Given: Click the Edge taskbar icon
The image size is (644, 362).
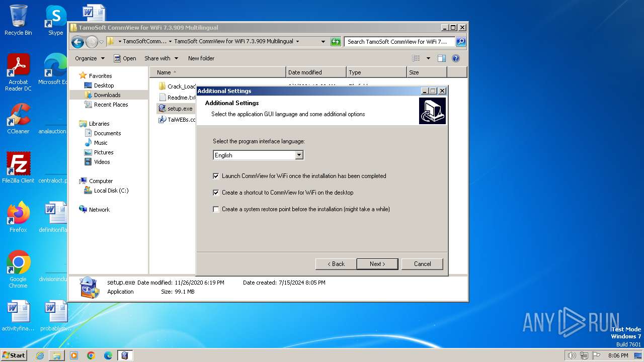Looking at the screenshot, I should (x=108, y=355).
